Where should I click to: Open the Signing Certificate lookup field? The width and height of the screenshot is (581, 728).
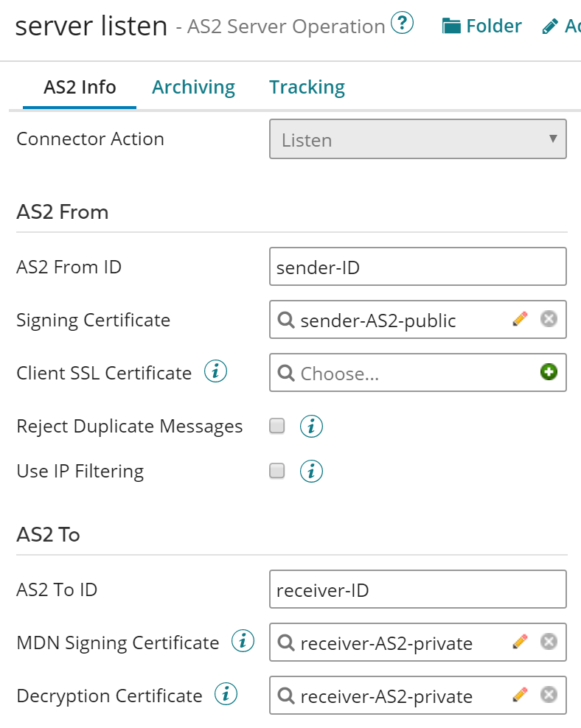pos(391,320)
